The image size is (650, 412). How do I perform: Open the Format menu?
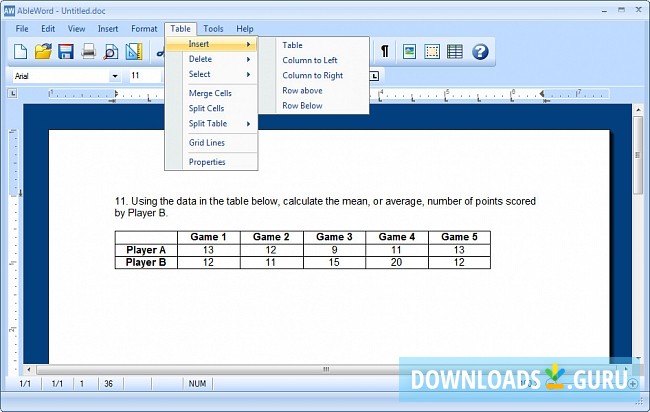pyautogui.click(x=144, y=29)
